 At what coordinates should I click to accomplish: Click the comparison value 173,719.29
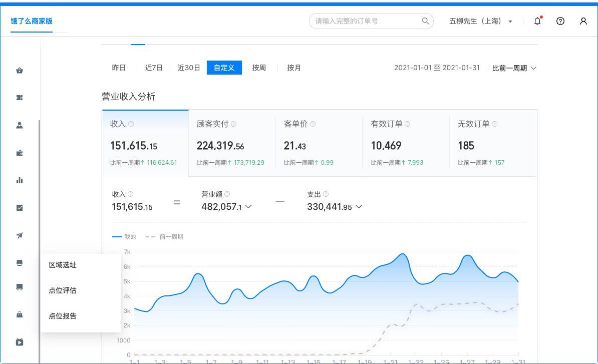(249, 162)
